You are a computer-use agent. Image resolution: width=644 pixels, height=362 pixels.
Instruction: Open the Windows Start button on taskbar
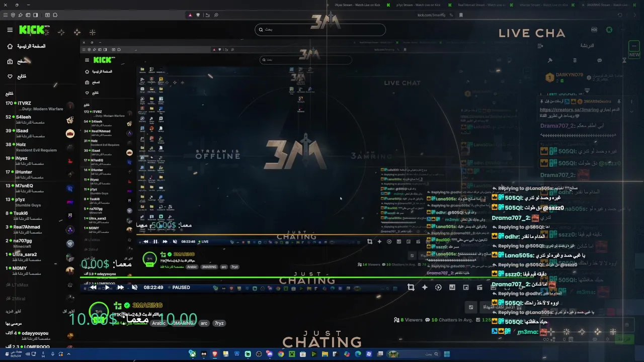[446, 354]
